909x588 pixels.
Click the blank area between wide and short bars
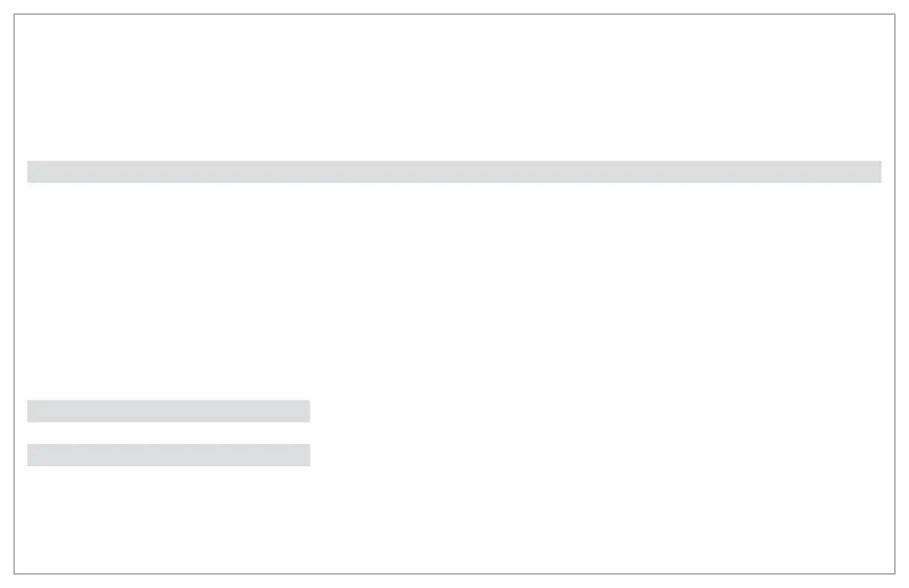point(454,291)
